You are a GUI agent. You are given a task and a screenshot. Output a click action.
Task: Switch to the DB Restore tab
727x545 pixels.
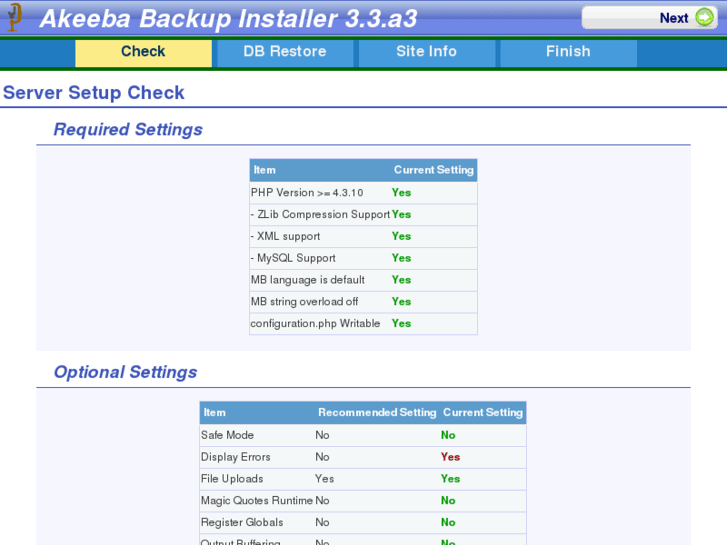pos(285,51)
